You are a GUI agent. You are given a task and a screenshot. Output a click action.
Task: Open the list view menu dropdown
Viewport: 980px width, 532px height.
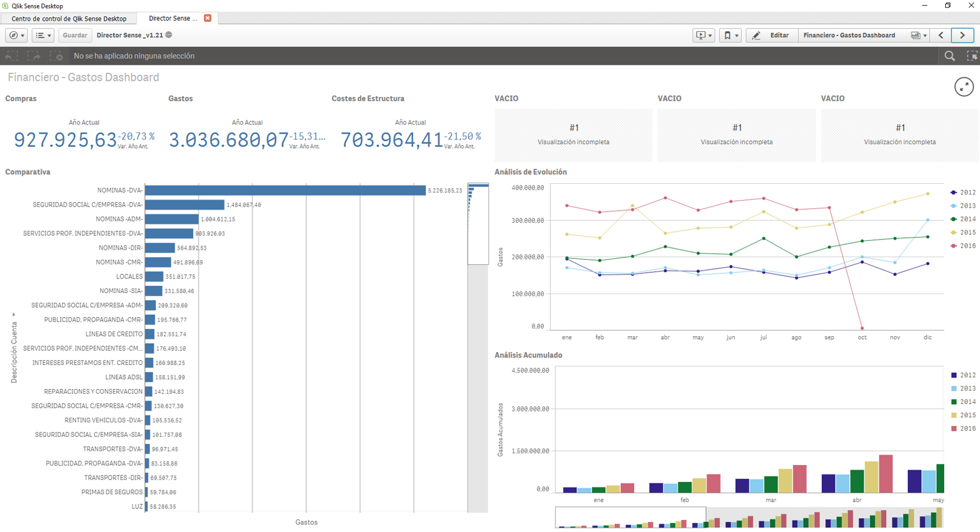click(x=43, y=35)
